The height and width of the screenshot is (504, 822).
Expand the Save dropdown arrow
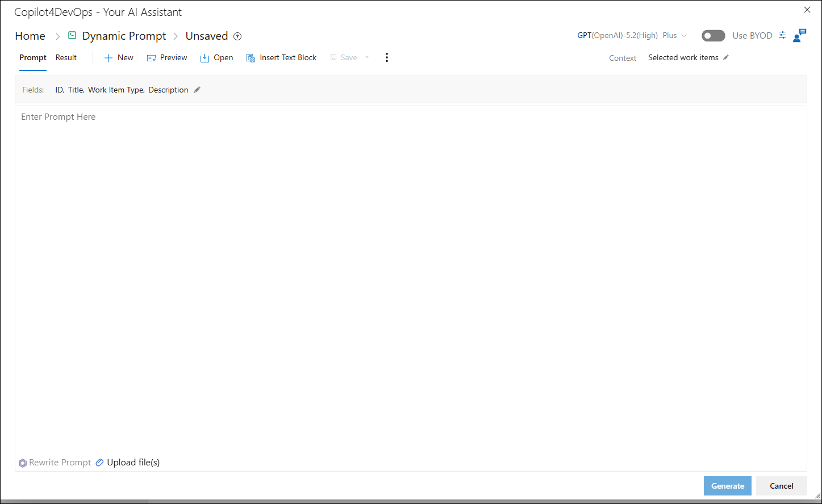[367, 57]
